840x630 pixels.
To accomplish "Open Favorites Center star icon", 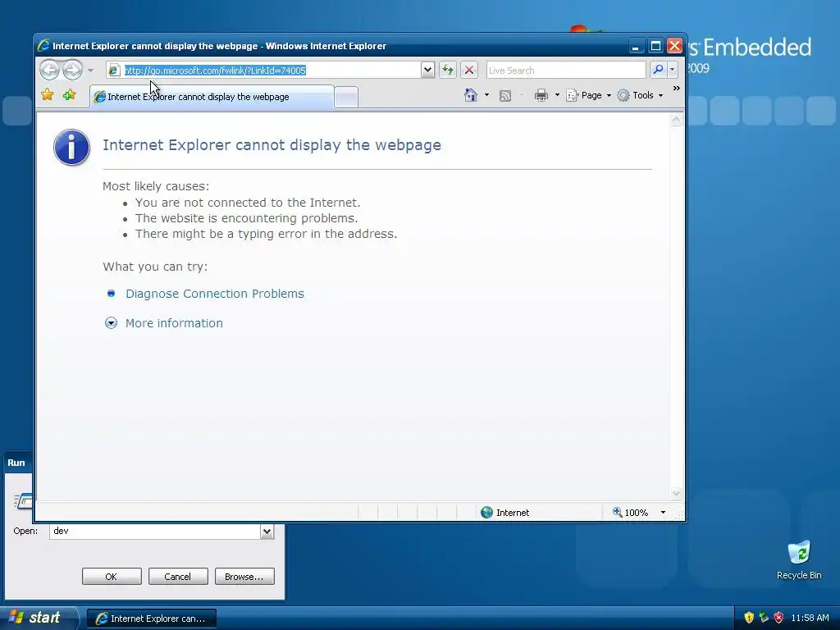I will point(47,95).
